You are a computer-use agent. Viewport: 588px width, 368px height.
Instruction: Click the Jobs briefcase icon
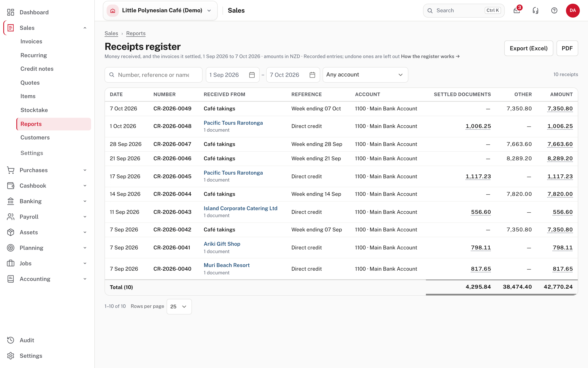pos(10,263)
